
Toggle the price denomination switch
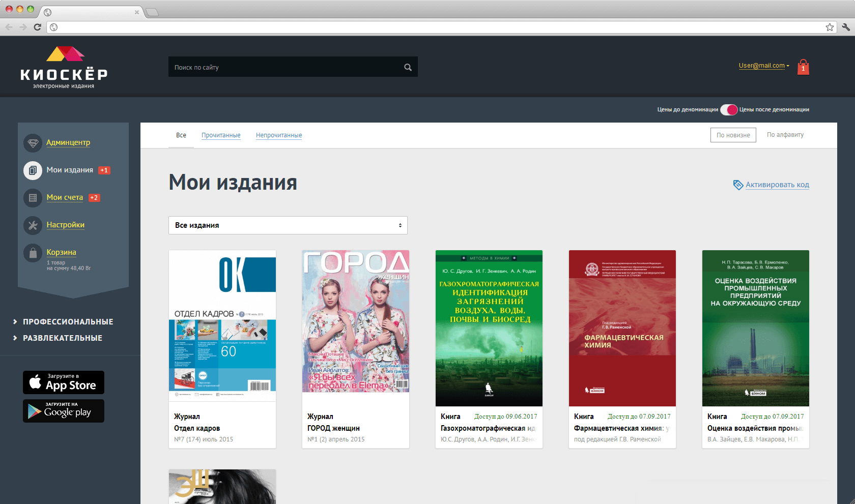tap(729, 109)
